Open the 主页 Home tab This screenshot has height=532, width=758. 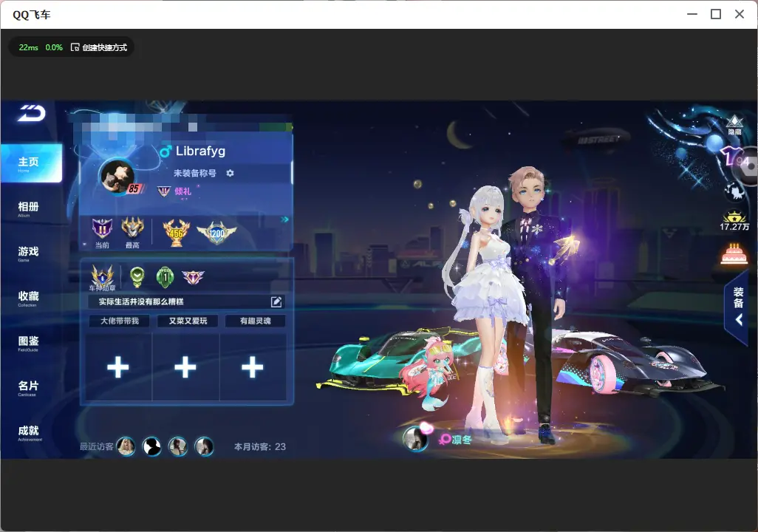coord(31,163)
